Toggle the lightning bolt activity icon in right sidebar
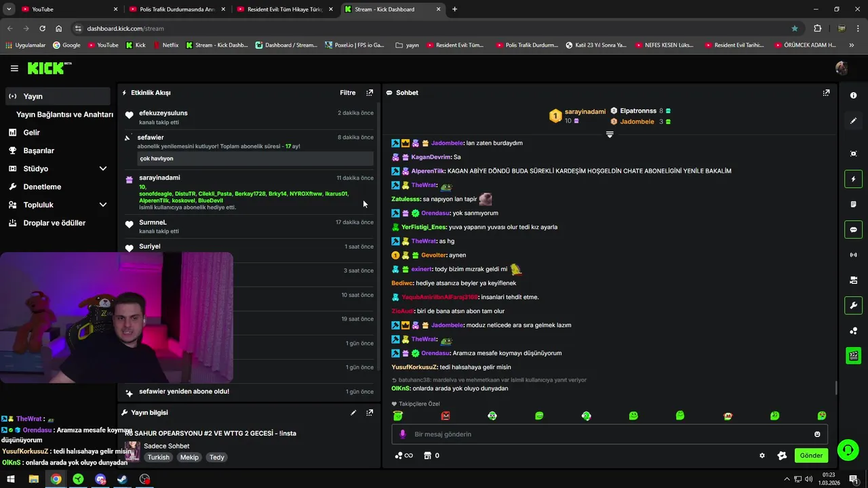This screenshot has width=868, height=488. click(x=853, y=179)
